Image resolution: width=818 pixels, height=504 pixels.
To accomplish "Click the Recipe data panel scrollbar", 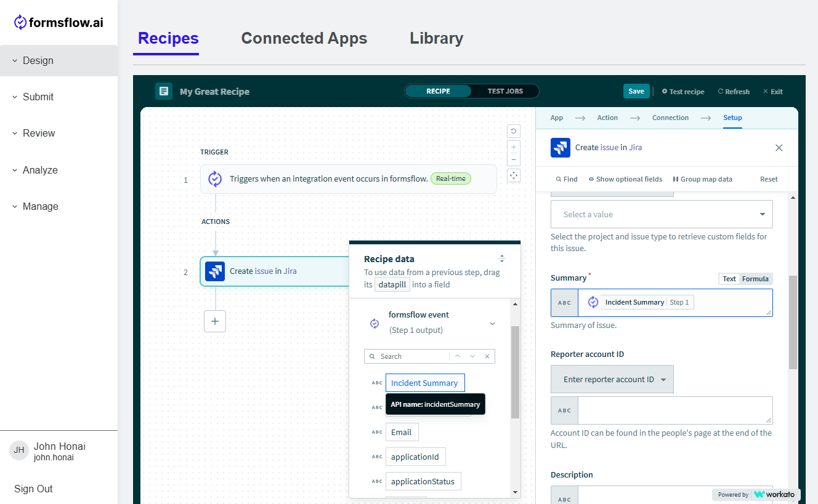I will pos(515,372).
